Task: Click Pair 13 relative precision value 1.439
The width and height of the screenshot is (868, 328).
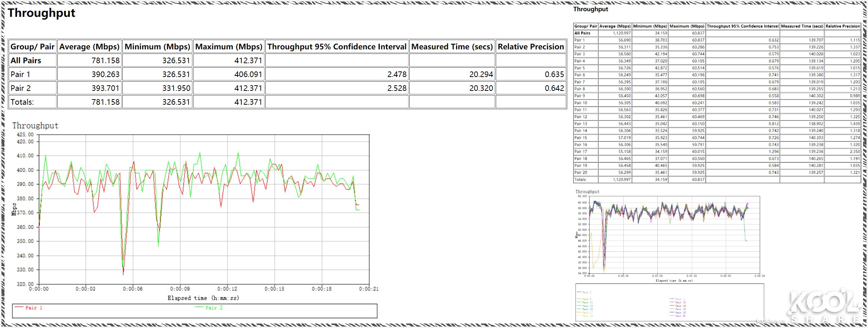Action: pyautogui.click(x=855, y=124)
